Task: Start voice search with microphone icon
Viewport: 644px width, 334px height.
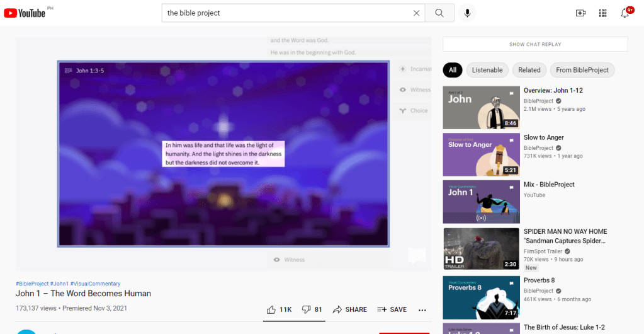Action: pyautogui.click(x=468, y=13)
